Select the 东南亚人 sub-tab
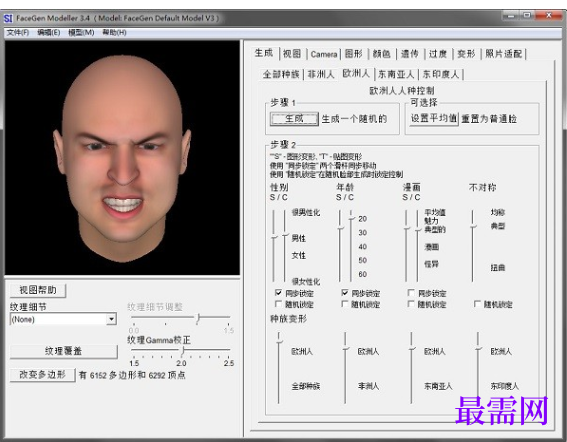Screen dimensions: 567x442 point(396,74)
